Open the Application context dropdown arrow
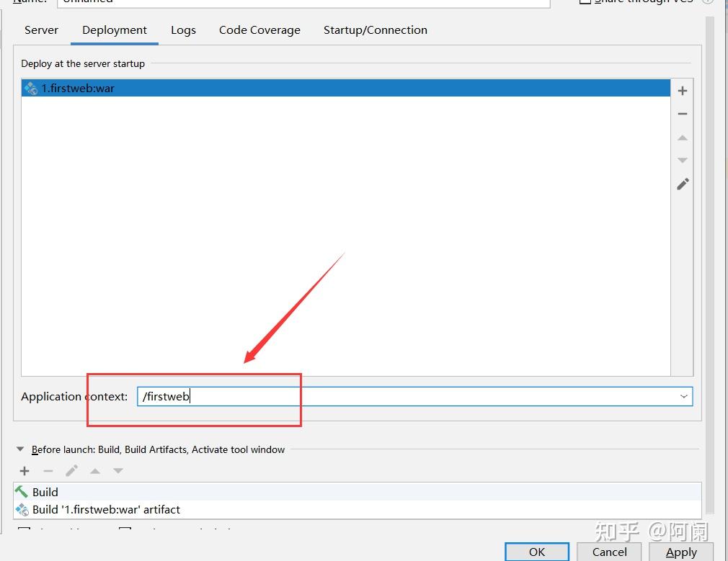728x561 pixels. [x=683, y=396]
